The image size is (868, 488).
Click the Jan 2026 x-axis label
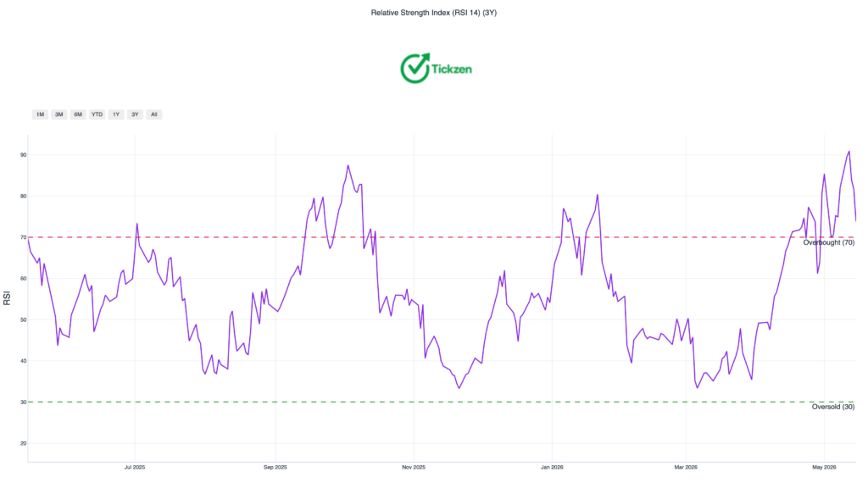[x=552, y=468]
